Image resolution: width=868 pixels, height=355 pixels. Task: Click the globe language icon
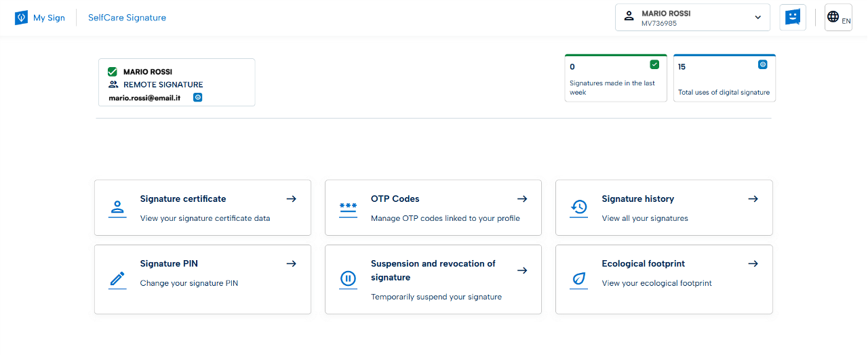tap(833, 17)
